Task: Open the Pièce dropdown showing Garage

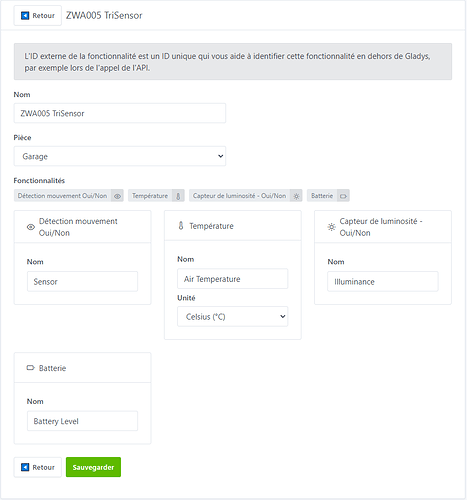Action: [120, 156]
